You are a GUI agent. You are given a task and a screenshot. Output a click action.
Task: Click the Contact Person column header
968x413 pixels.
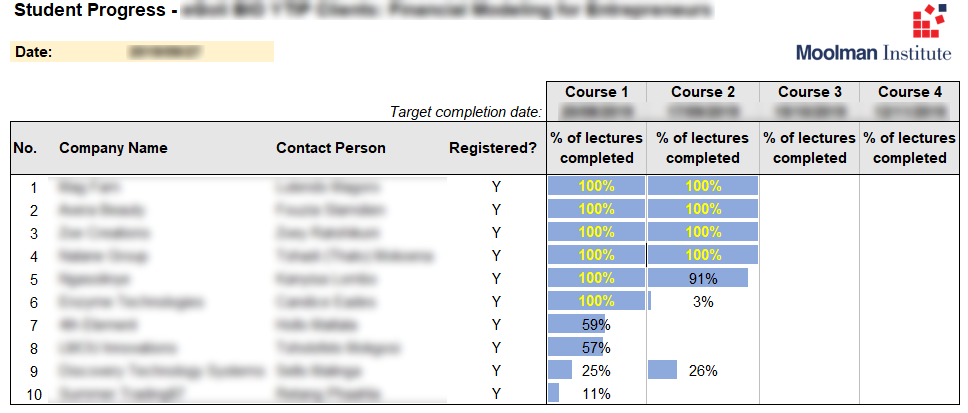pos(331,148)
